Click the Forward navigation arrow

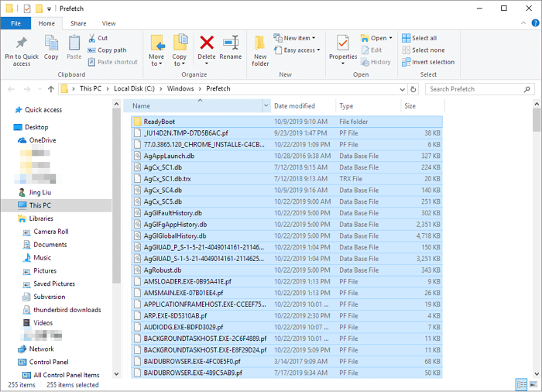[x=26, y=89]
